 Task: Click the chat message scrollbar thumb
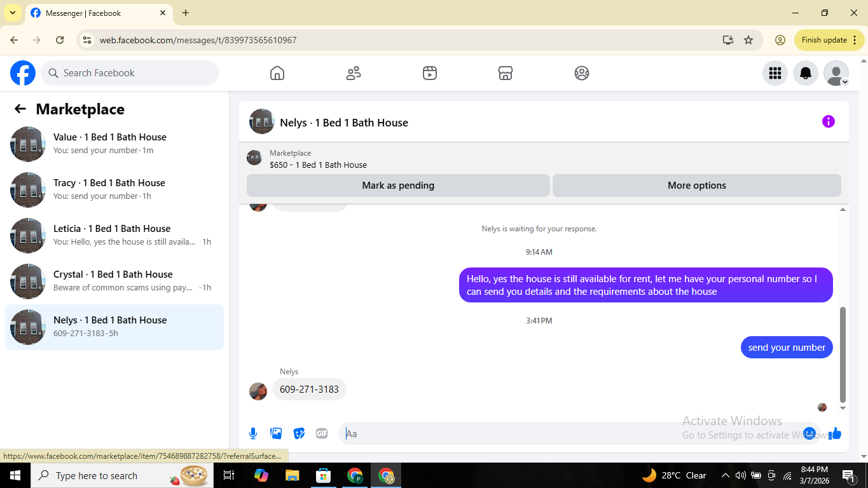(x=843, y=354)
